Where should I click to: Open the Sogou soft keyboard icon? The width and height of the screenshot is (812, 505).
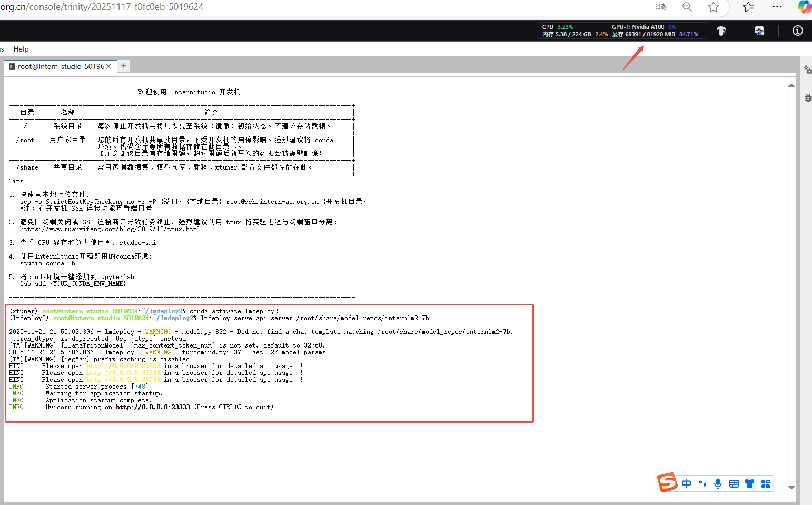734,483
